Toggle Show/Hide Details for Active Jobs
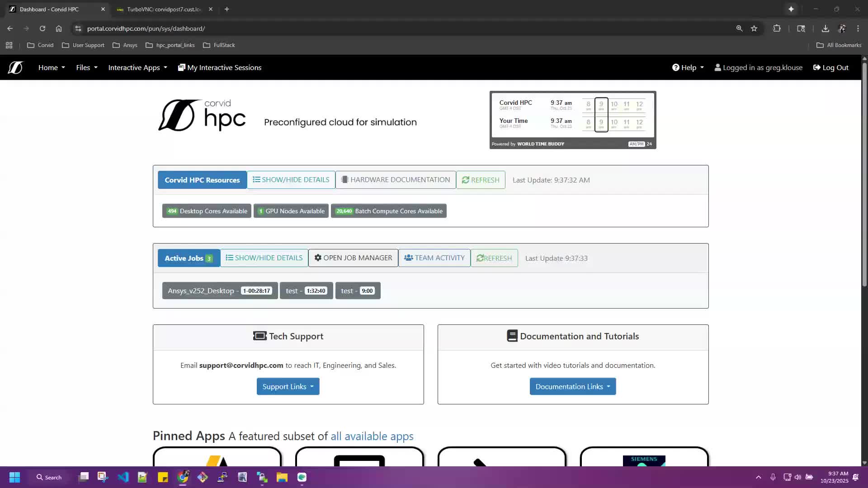 tap(264, 258)
